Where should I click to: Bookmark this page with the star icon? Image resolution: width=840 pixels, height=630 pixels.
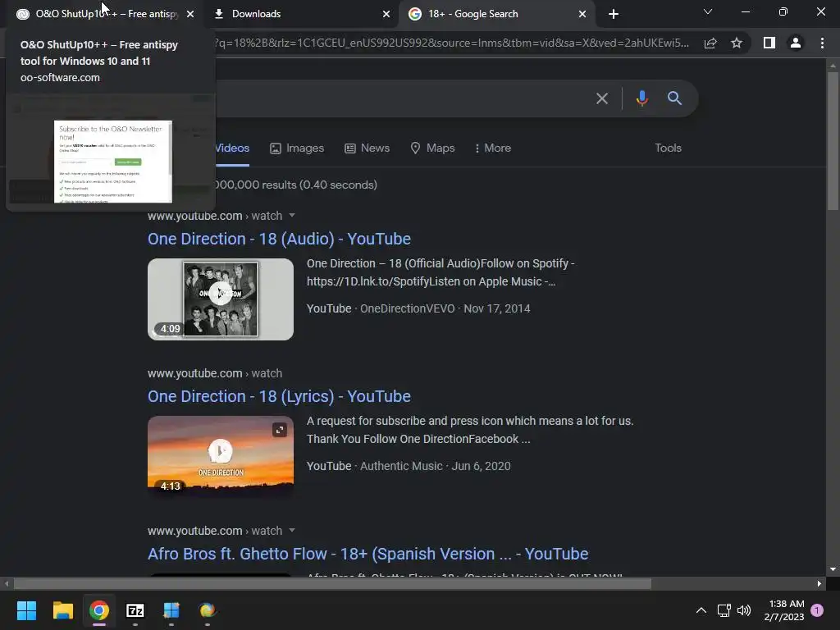[x=737, y=43]
